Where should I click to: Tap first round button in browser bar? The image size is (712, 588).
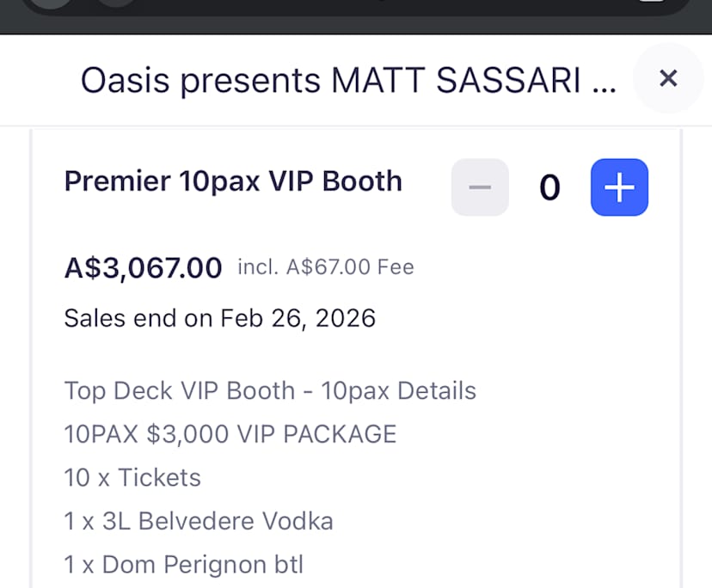tap(53, 7)
